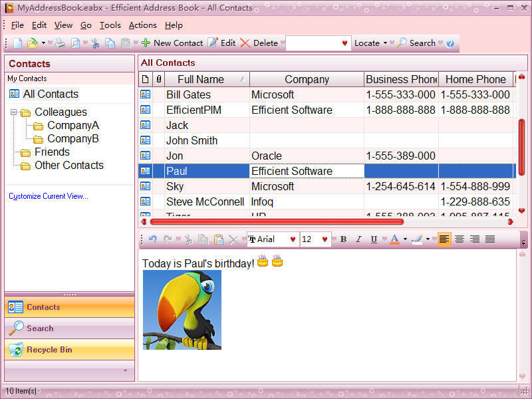
Task: Sort by Full Name column header
Action: pyautogui.click(x=207, y=79)
